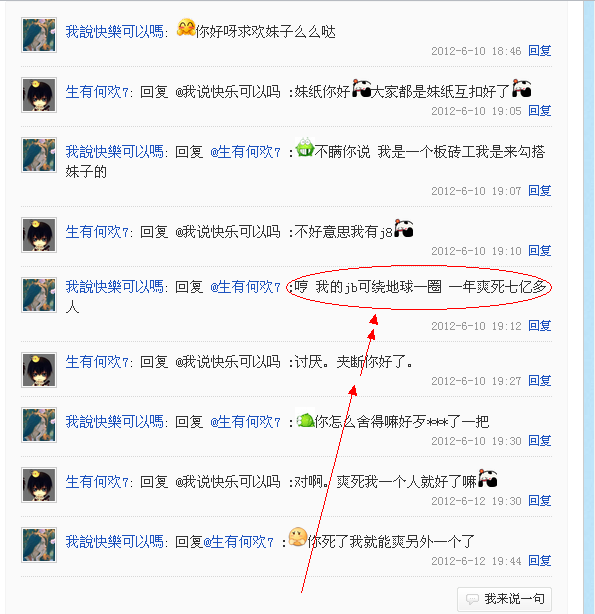Open avatar of first commenter at 18:46

coord(39,35)
